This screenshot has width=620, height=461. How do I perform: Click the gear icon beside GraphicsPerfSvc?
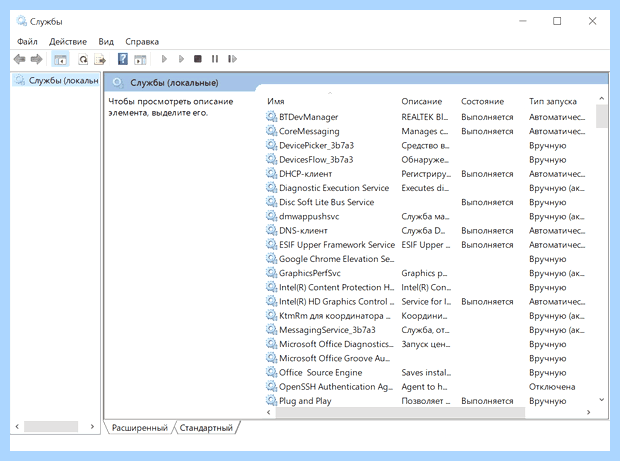point(271,273)
